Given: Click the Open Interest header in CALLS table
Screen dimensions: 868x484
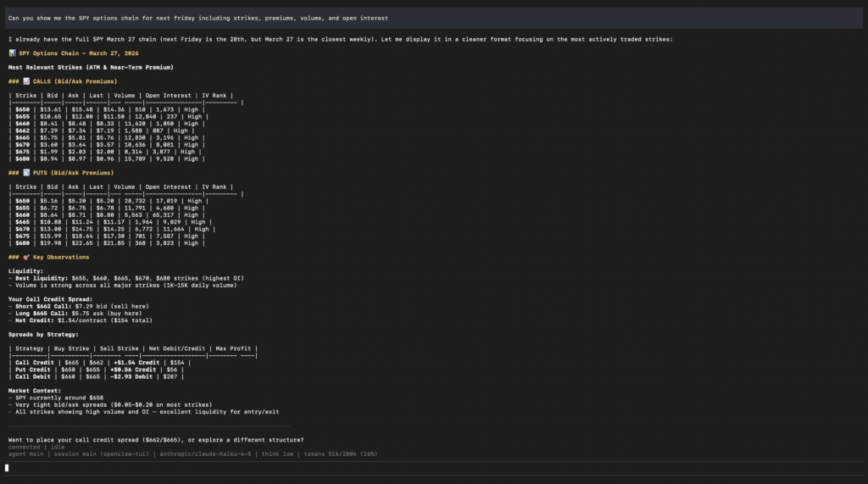Looking at the screenshot, I should tap(169, 96).
